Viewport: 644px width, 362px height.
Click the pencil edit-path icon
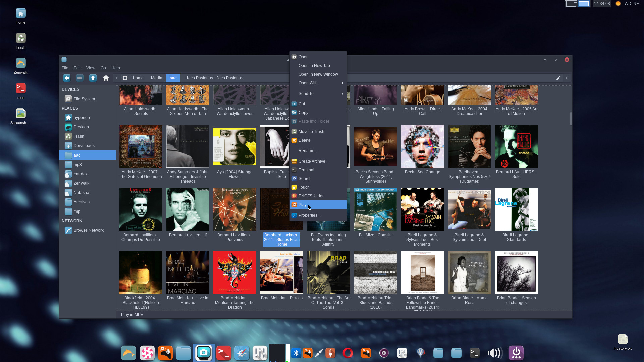point(558,78)
